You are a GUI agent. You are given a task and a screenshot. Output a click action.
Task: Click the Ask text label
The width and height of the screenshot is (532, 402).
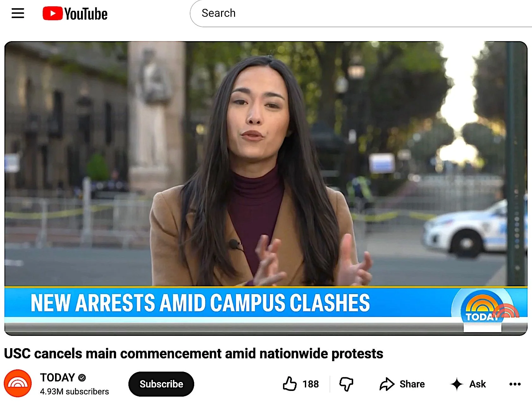[478, 384]
